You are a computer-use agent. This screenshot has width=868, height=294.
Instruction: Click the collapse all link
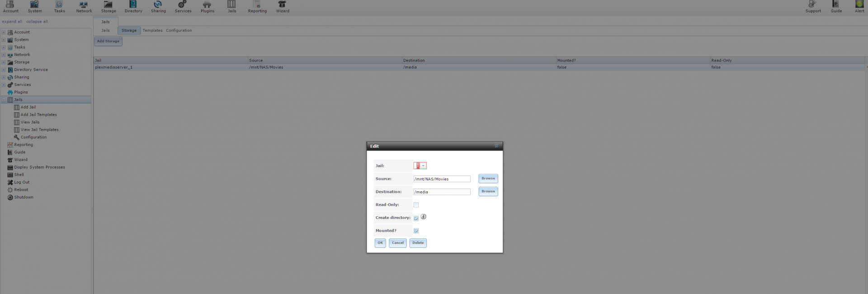point(37,21)
